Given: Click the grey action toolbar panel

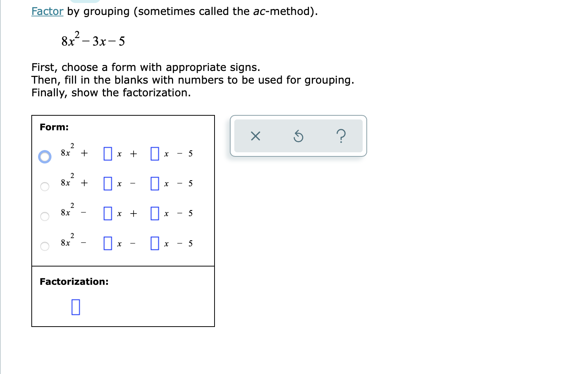Looking at the screenshot, I should tap(298, 136).
